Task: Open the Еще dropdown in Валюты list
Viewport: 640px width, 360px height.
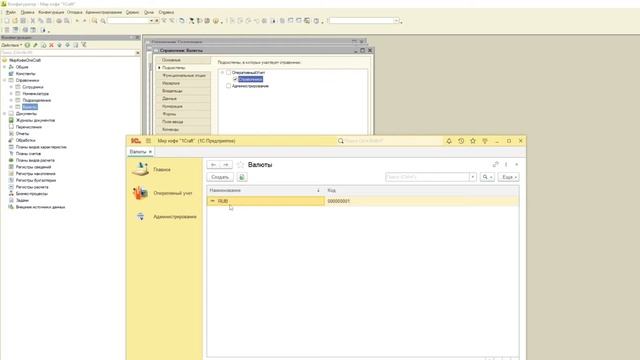Action: coord(509,177)
